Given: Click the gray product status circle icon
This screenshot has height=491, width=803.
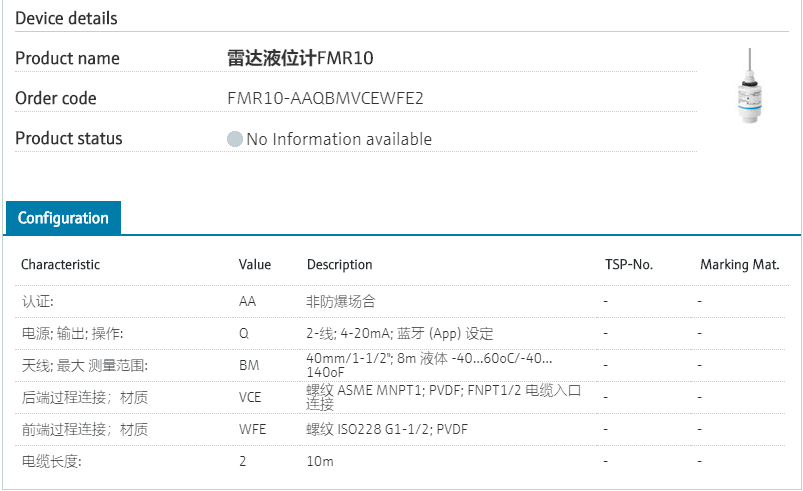Looking at the screenshot, I should point(235,139).
